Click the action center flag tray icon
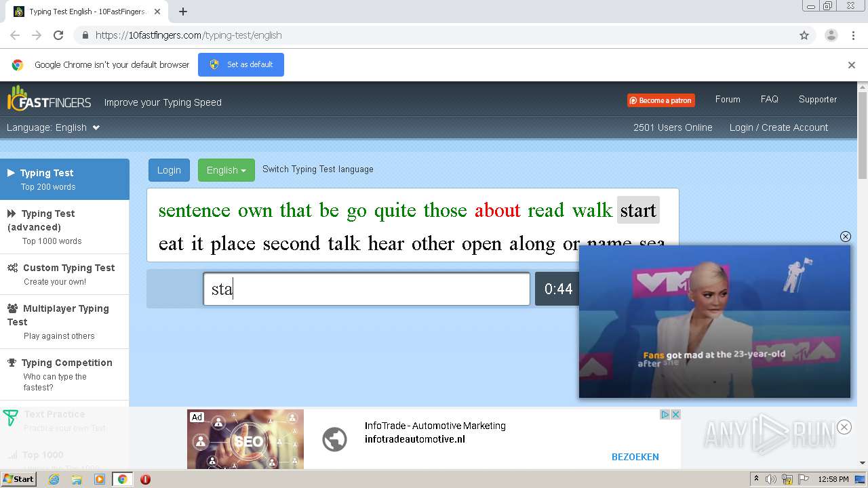The width and height of the screenshot is (868, 488). tap(804, 479)
